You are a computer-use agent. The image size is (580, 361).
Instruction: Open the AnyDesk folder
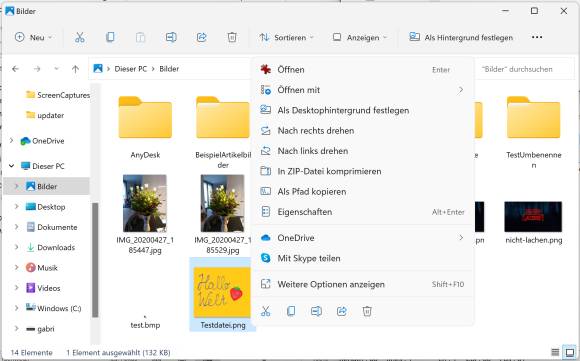pos(145,127)
